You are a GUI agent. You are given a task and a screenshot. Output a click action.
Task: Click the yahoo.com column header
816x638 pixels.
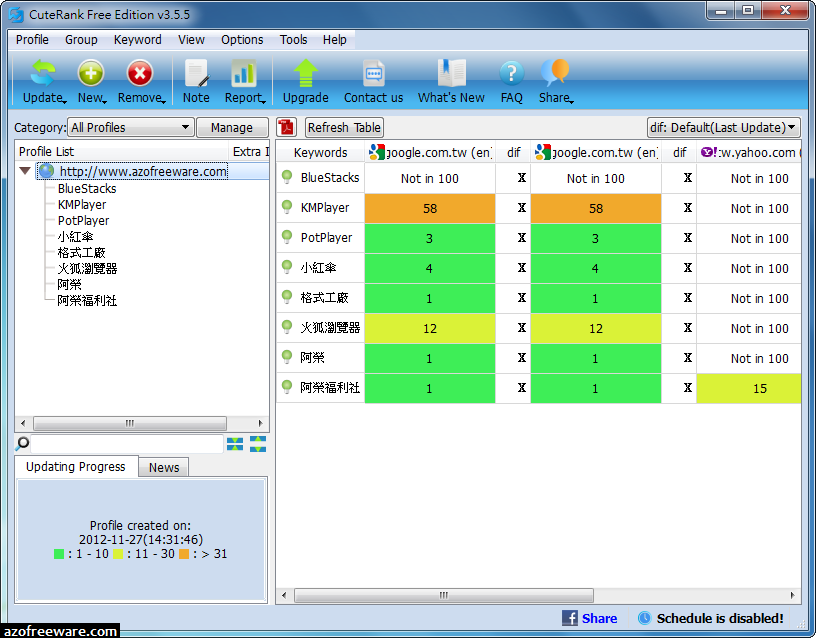coord(749,152)
